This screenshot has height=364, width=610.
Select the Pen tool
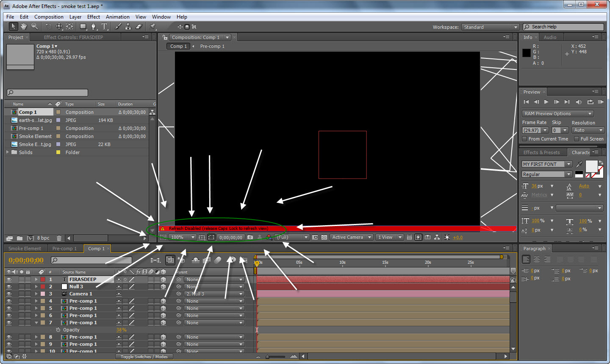pyautogui.click(x=94, y=26)
